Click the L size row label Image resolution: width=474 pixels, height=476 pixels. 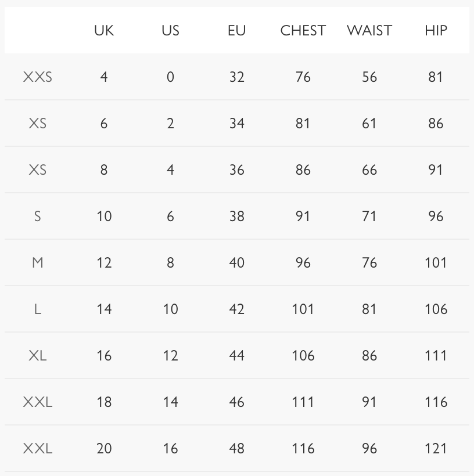(38, 309)
